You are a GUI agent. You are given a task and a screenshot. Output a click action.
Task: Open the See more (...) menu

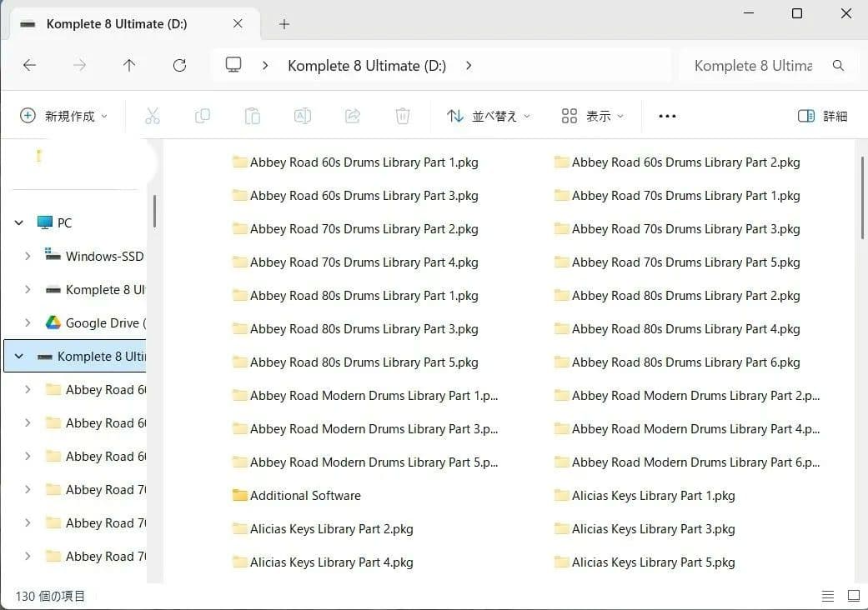667,116
